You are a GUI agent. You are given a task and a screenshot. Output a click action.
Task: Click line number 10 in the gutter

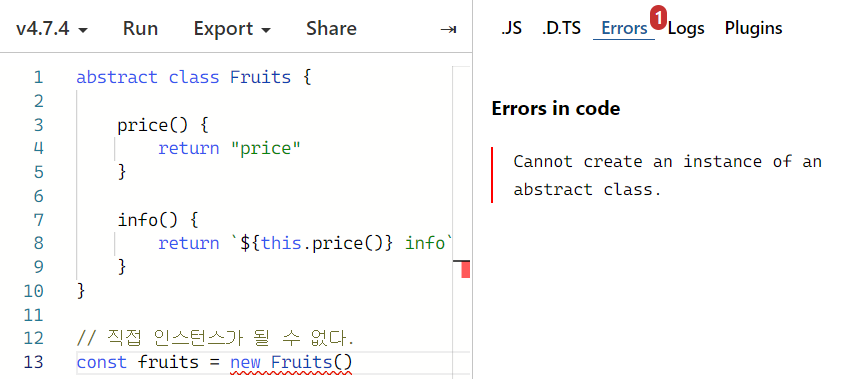33,291
